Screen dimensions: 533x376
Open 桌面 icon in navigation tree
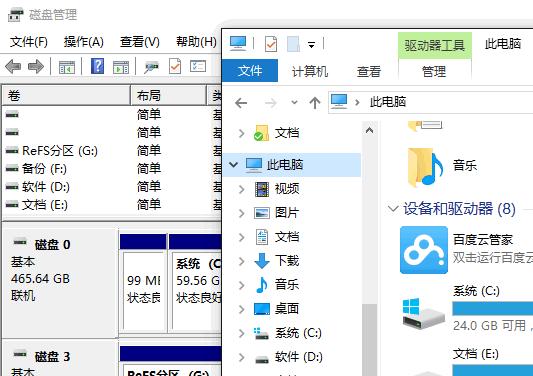262,309
